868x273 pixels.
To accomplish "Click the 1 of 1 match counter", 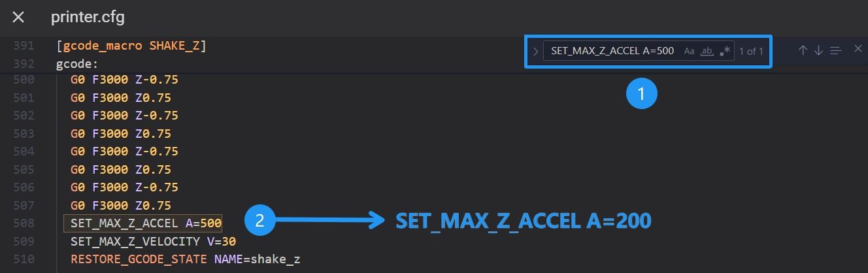I will click(751, 51).
